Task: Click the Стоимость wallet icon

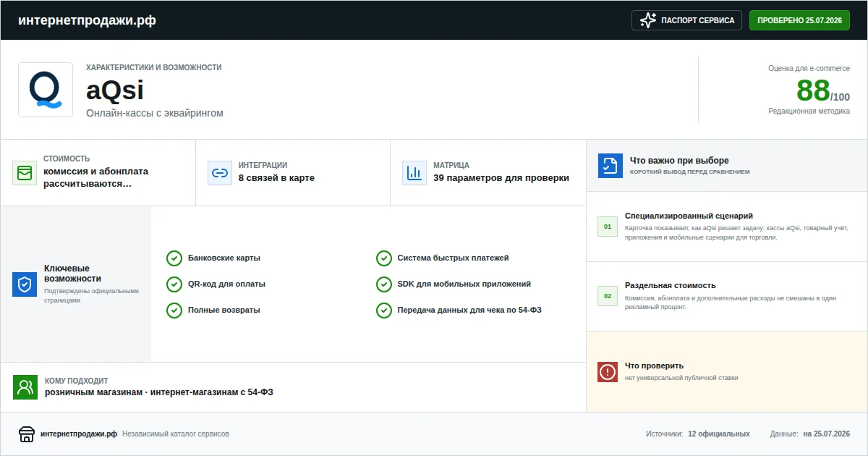Action: (x=25, y=173)
